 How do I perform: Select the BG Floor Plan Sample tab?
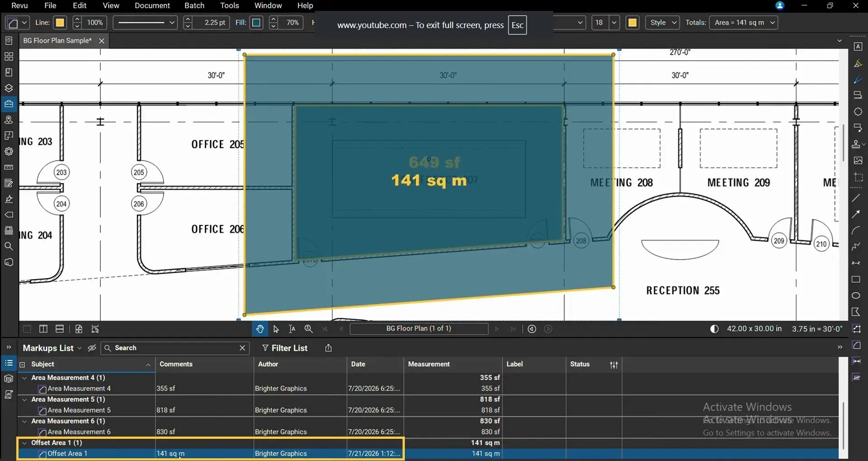pos(57,41)
